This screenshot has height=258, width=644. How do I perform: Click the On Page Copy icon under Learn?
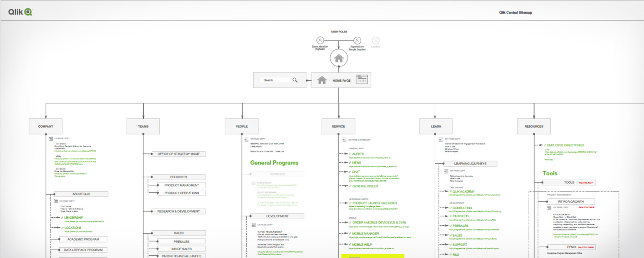tap(441, 139)
